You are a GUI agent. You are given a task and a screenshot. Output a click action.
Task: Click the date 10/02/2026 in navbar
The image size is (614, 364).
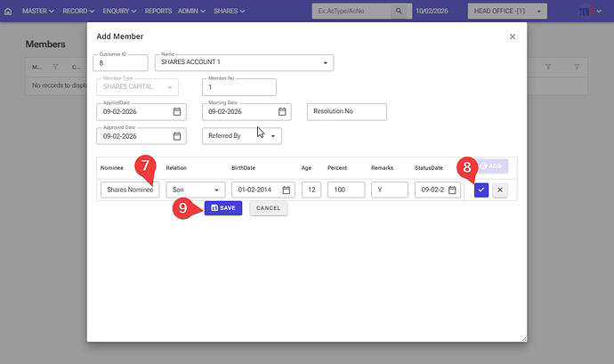432,11
